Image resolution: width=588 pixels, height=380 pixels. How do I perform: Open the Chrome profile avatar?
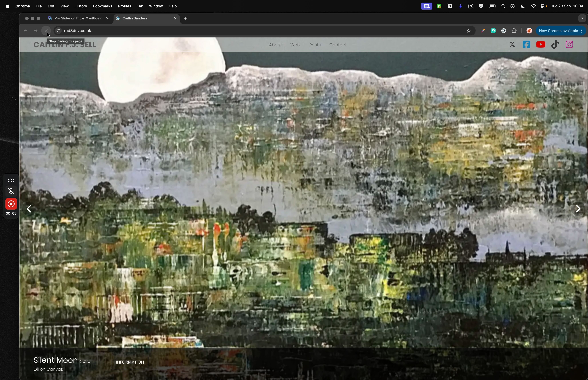click(x=529, y=31)
